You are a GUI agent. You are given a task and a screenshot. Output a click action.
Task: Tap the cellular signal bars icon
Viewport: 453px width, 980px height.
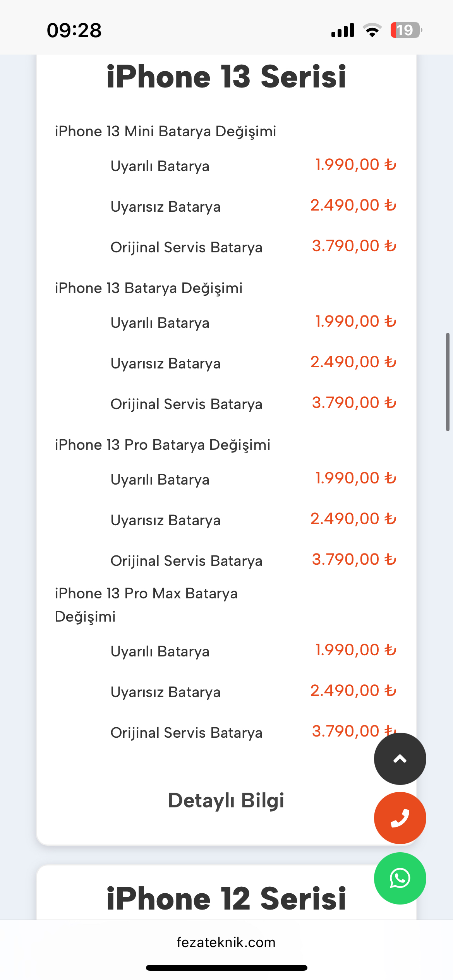point(343,30)
